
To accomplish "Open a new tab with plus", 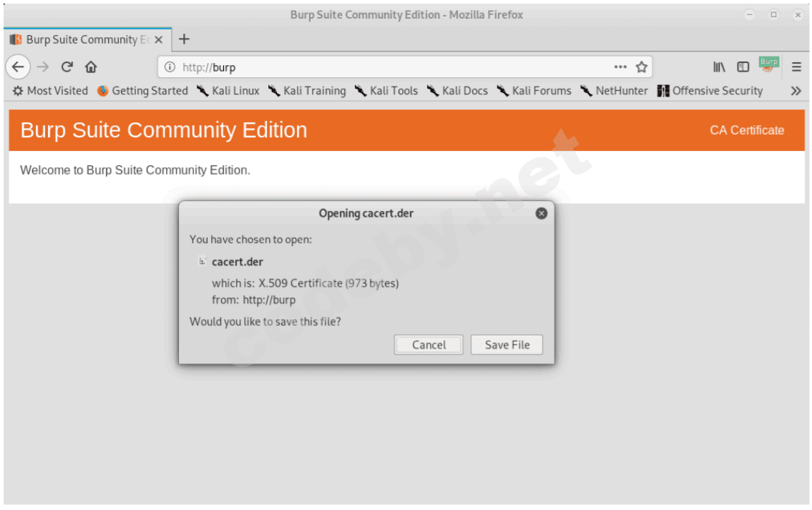I will coord(184,39).
